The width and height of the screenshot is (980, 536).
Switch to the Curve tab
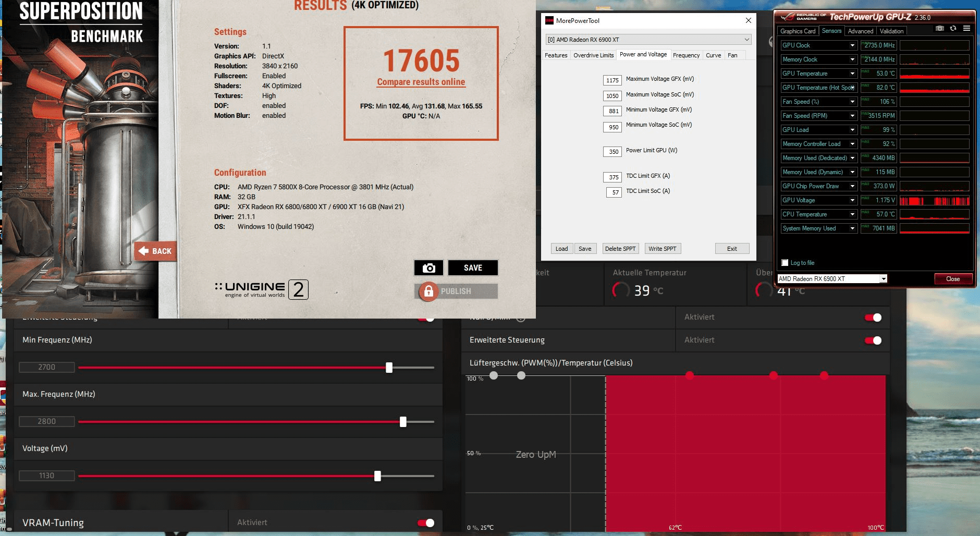pyautogui.click(x=713, y=55)
